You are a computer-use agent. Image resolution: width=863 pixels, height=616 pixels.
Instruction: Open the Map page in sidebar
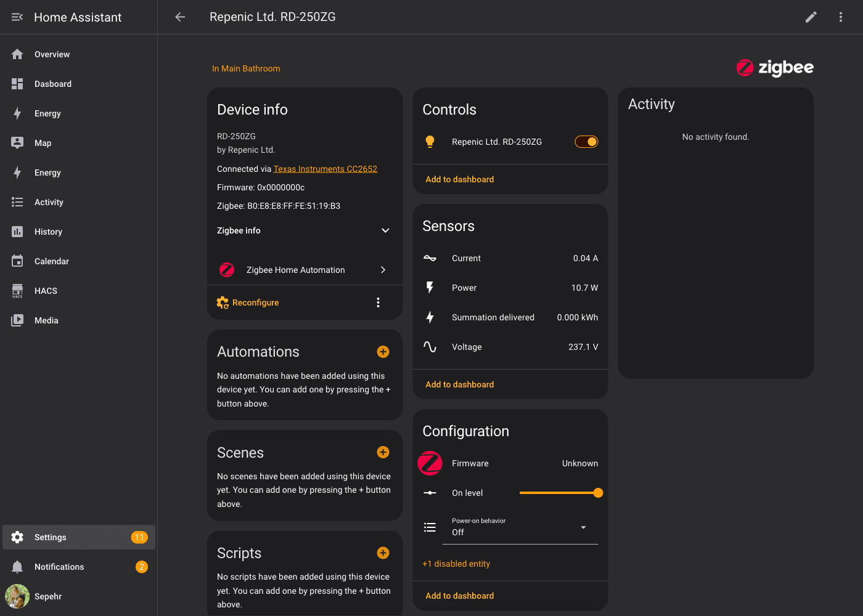pos(79,143)
